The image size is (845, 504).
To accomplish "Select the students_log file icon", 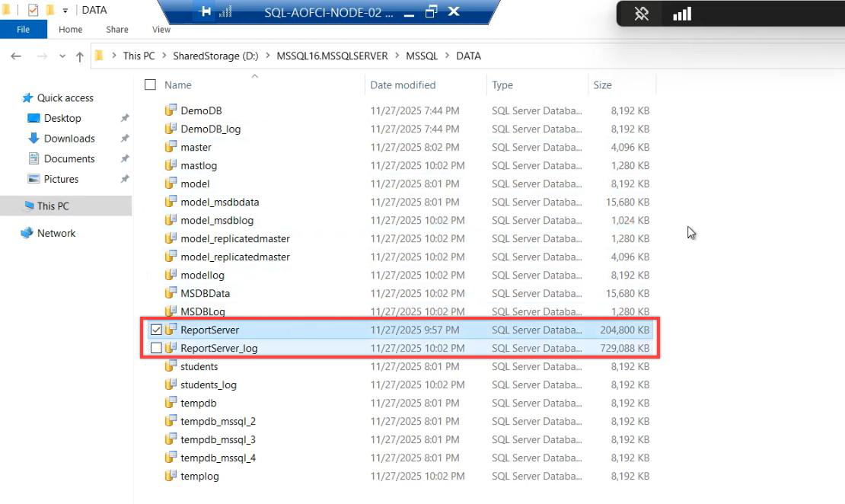I will click(x=171, y=384).
